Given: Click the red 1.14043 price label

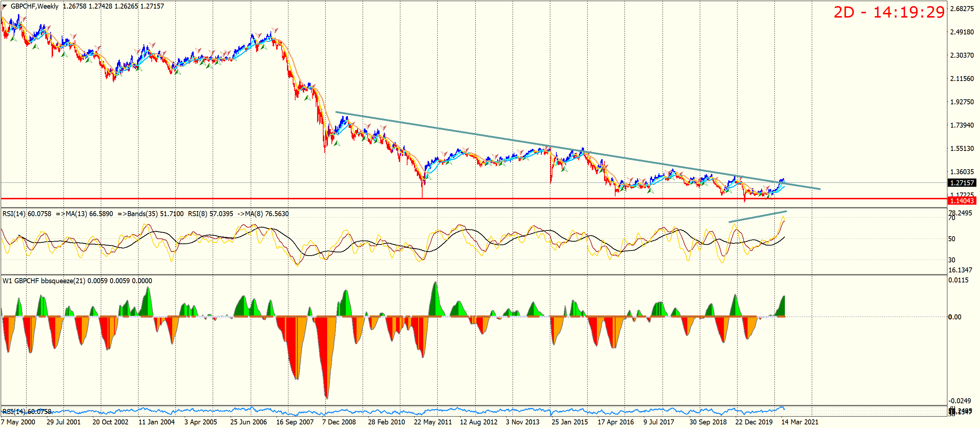Looking at the screenshot, I should point(962,201).
